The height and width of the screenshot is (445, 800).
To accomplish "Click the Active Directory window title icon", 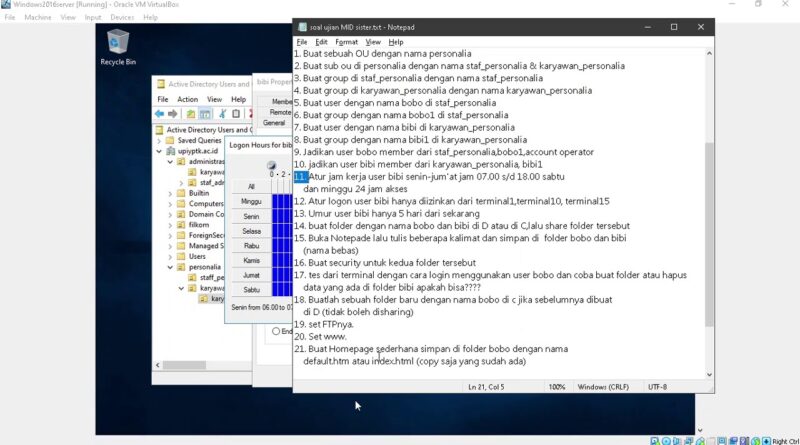I will [161, 84].
